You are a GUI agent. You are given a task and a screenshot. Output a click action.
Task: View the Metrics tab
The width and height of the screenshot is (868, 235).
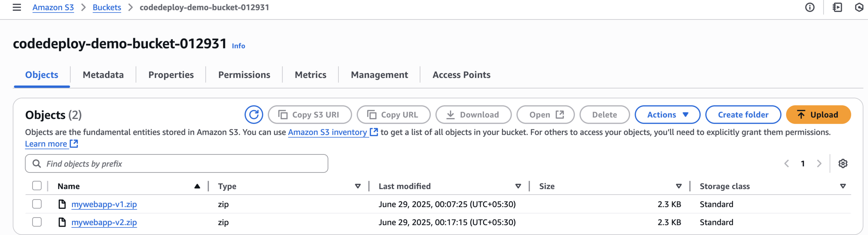click(x=310, y=75)
